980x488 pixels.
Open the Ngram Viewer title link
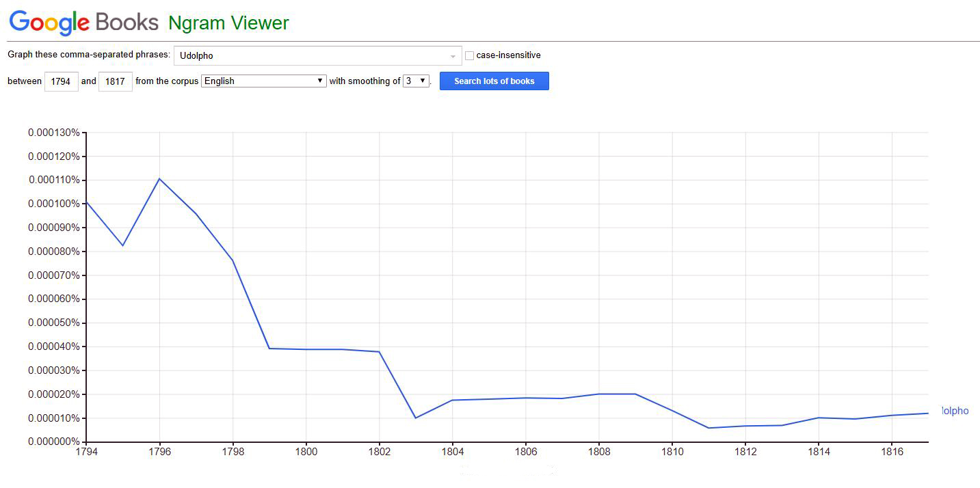click(228, 23)
